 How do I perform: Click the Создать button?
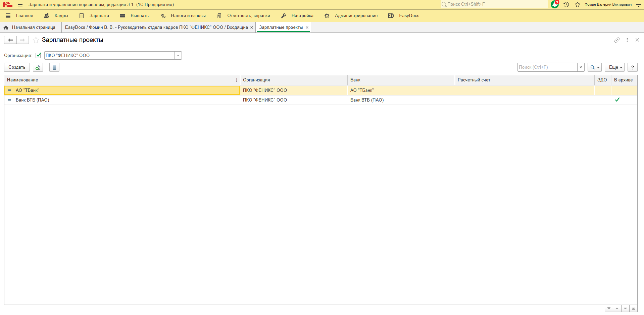(x=17, y=67)
